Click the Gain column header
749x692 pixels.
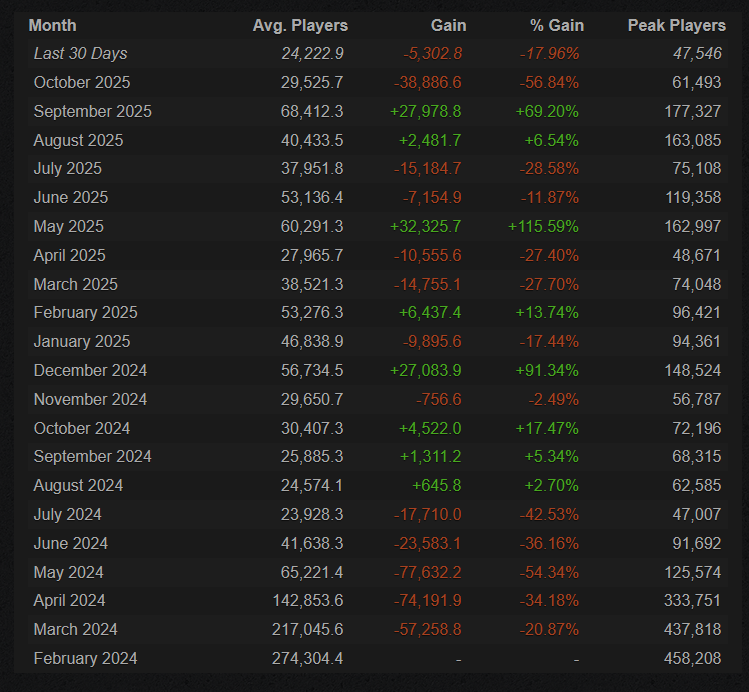pyautogui.click(x=448, y=25)
